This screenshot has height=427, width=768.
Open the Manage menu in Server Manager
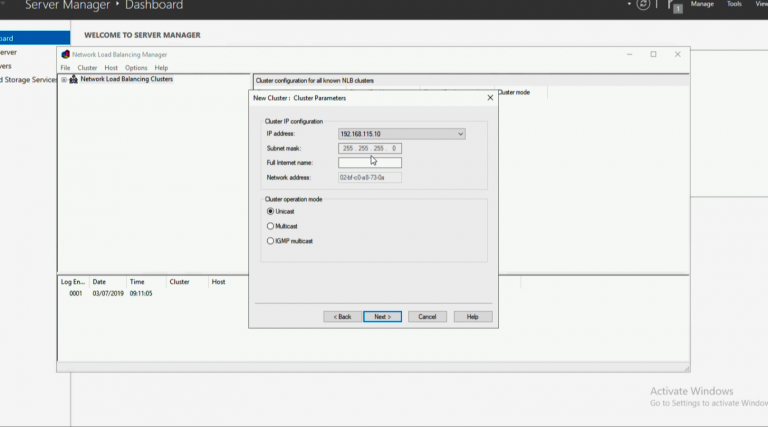[x=702, y=4]
